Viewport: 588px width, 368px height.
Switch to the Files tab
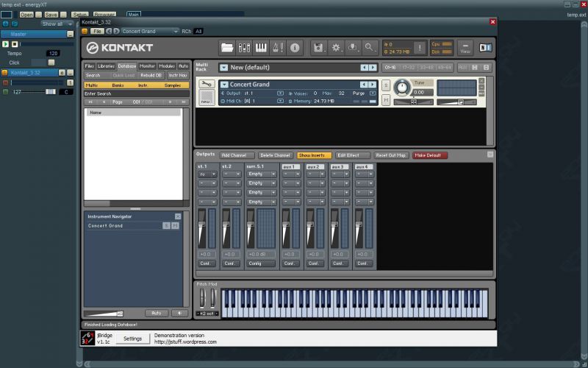pyautogui.click(x=89, y=66)
